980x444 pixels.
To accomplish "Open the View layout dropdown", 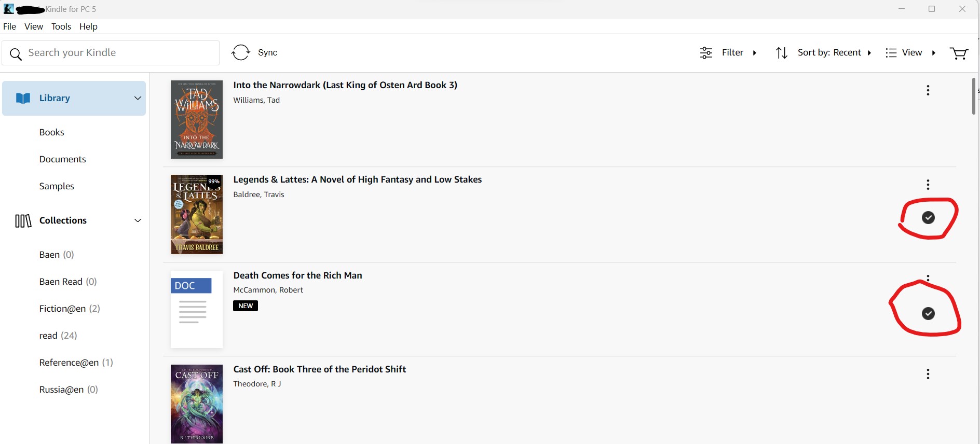I will (x=910, y=53).
